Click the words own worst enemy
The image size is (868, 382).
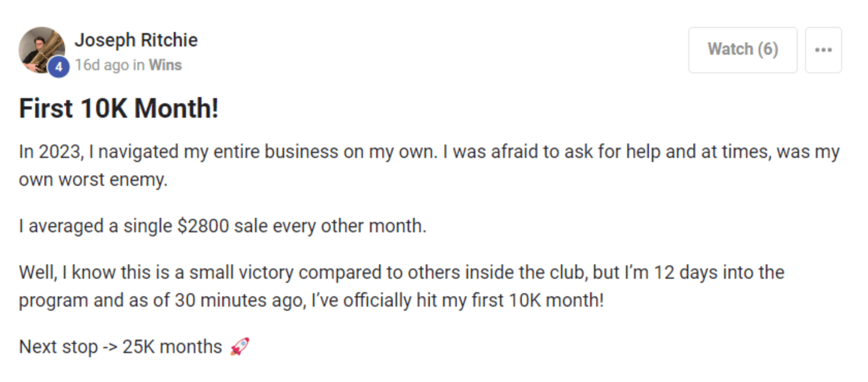tap(94, 180)
